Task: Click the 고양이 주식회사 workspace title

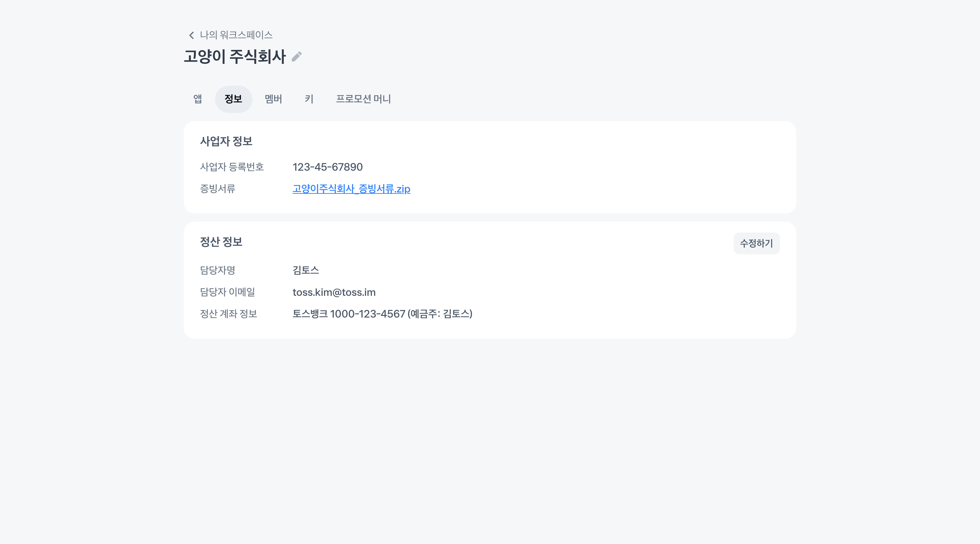Action: (234, 57)
